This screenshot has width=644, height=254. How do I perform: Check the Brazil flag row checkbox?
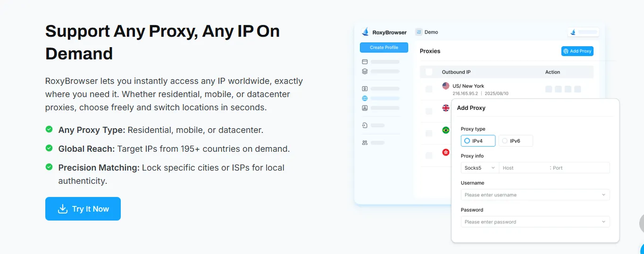(x=429, y=133)
